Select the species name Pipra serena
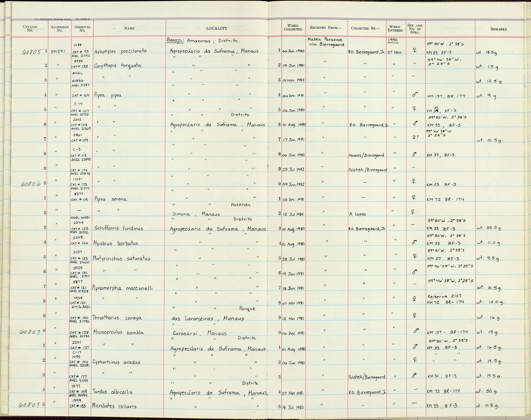This screenshot has height=420, width=531. (111, 199)
